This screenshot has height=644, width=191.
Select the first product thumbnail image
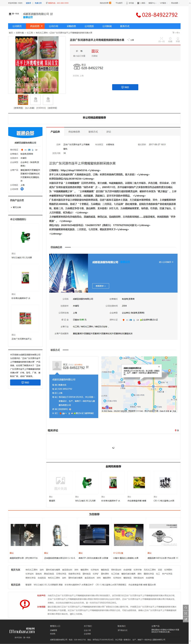[x=23, y=100]
